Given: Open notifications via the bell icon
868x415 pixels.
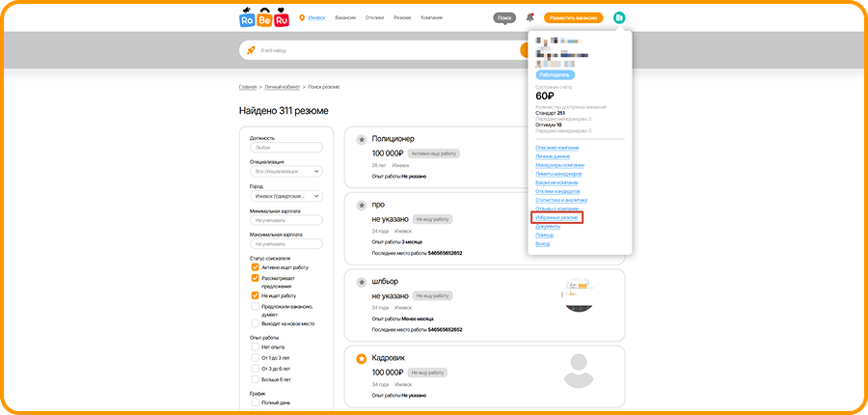Looking at the screenshot, I should coord(530,17).
